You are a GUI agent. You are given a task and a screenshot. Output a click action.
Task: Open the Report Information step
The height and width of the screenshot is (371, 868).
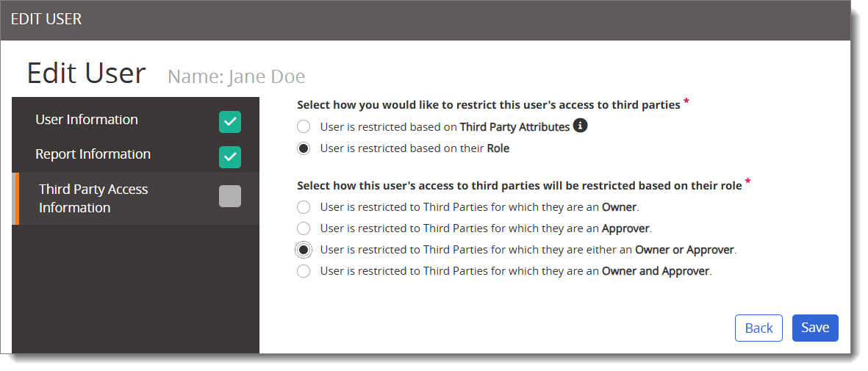[136, 156]
